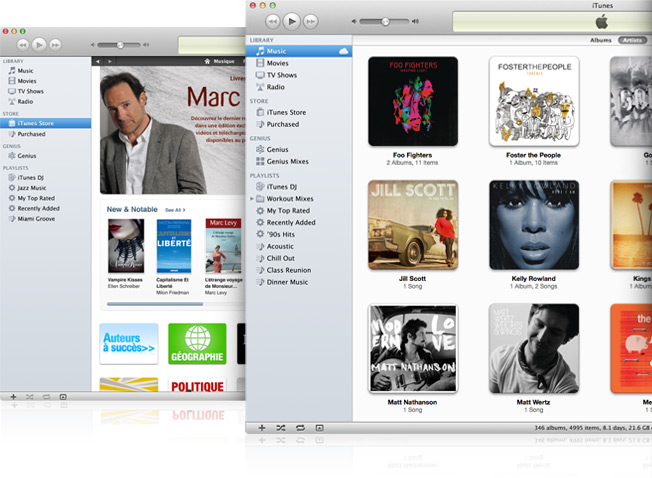
Task: Adjust volume slider in front iTunes window
Action: point(385,21)
